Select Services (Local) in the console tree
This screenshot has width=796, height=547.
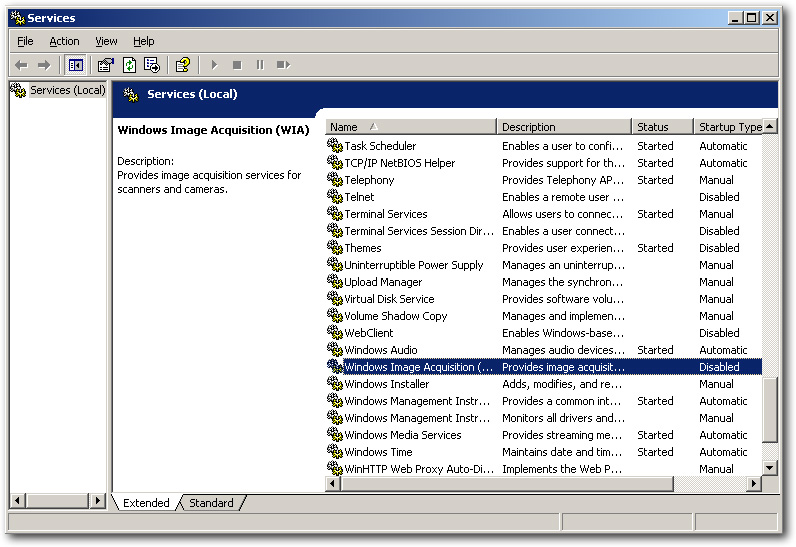[68, 90]
